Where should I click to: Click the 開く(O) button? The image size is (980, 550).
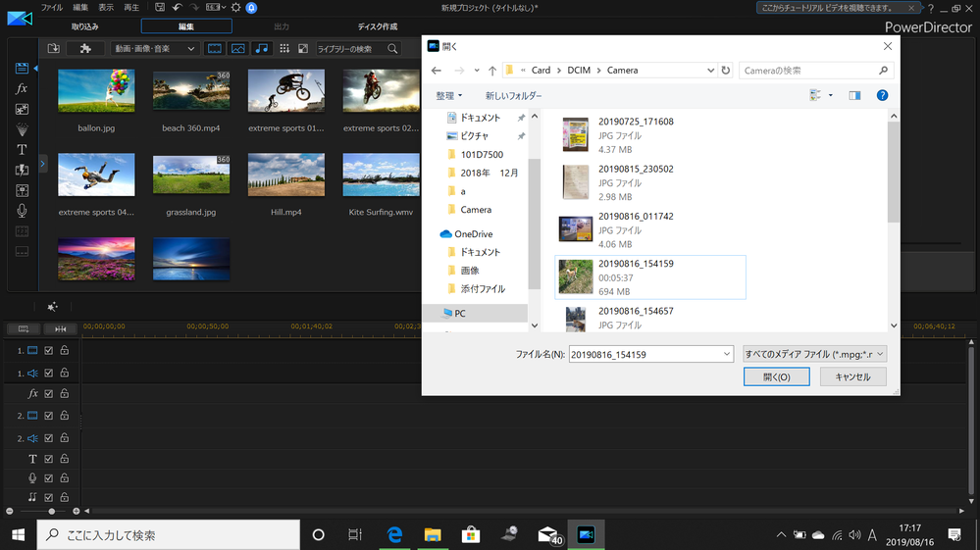tap(776, 377)
